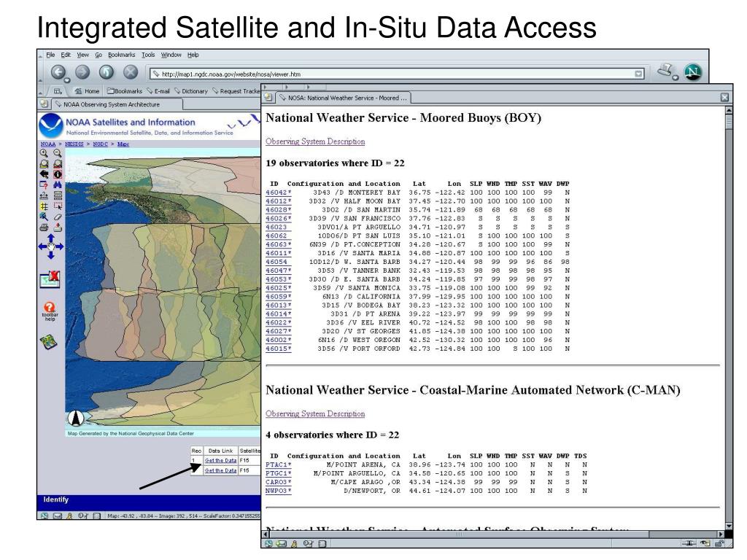This screenshot has height=560, width=747.
Task: Click the folded map icon below toolbar help
Action: coord(49,342)
